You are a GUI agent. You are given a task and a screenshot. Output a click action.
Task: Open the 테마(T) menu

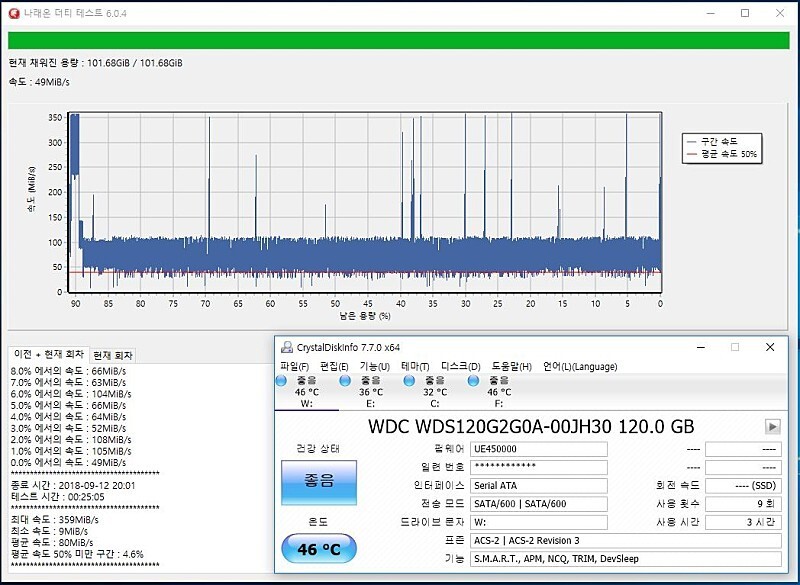[415, 366]
